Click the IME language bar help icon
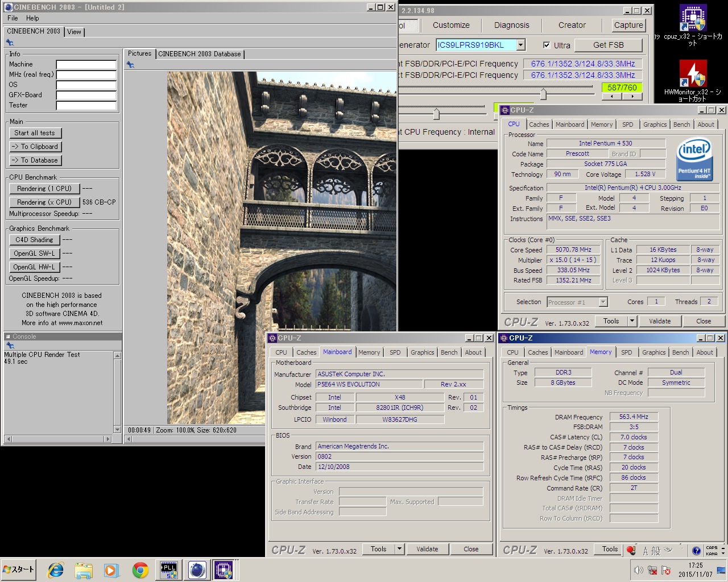Image resolution: width=728 pixels, height=582 pixels. coord(696,550)
